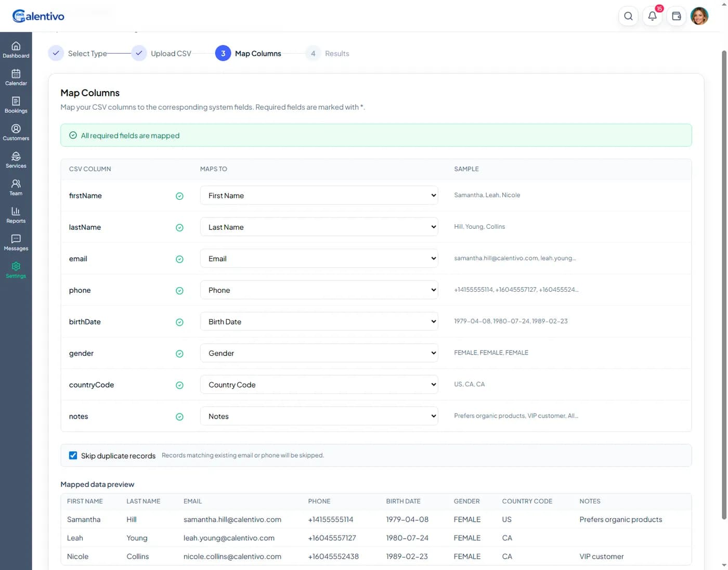Open the birthDate mapping dropdown
This screenshot has height=570, width=728.
[x=319, y=321]
